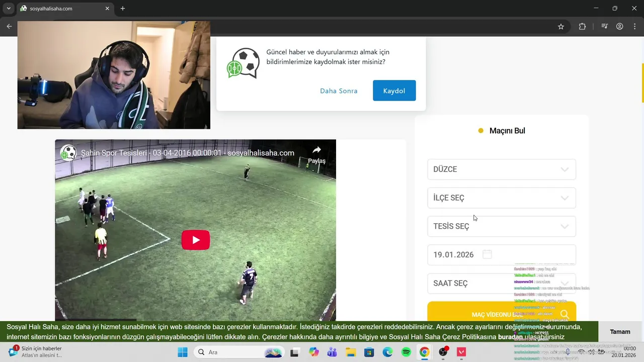Expand the İLÇE SEÇ dropdown
Screen dimensions: 644x362
501,198
